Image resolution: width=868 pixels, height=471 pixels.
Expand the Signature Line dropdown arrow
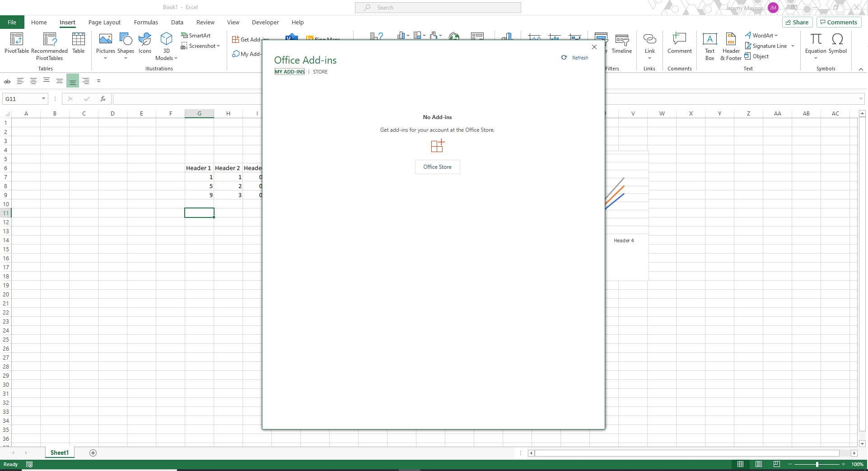click(x=793, y=46)
